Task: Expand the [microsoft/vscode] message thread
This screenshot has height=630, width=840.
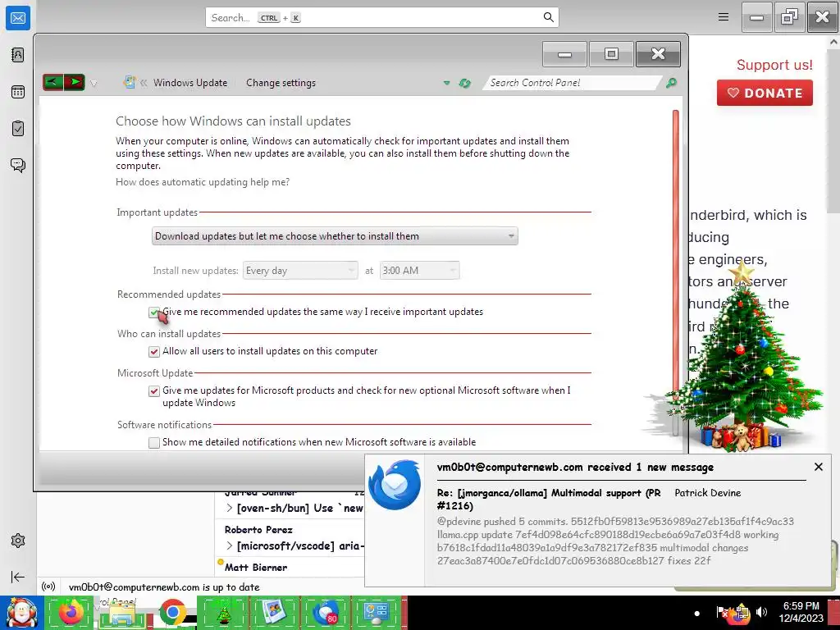Action: [230, 546]
